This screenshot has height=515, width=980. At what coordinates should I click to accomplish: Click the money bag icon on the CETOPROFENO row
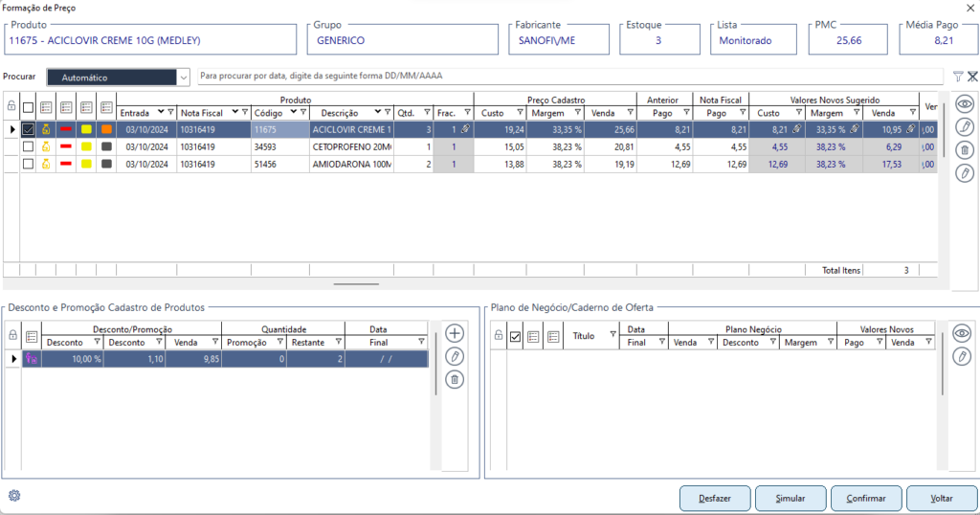[x=46, y=146]
